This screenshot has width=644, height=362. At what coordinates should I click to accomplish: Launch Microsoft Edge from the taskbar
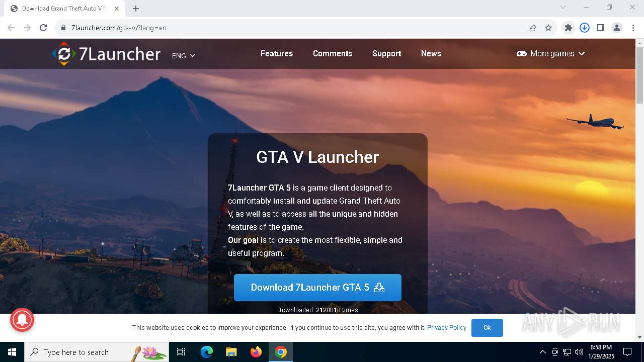click(x=207, y=352)
